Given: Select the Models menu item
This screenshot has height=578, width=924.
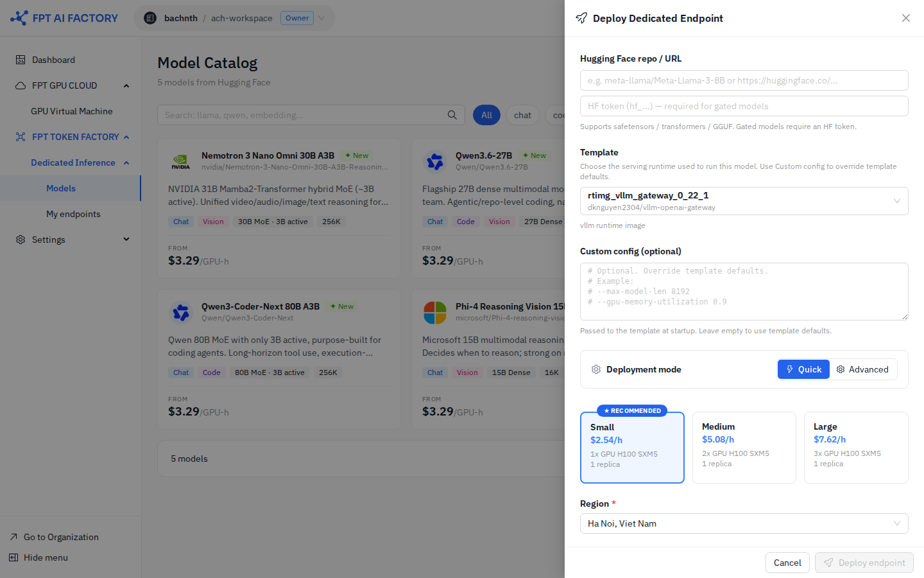Looking at the screenshot, I should click(x=70, y=188).
